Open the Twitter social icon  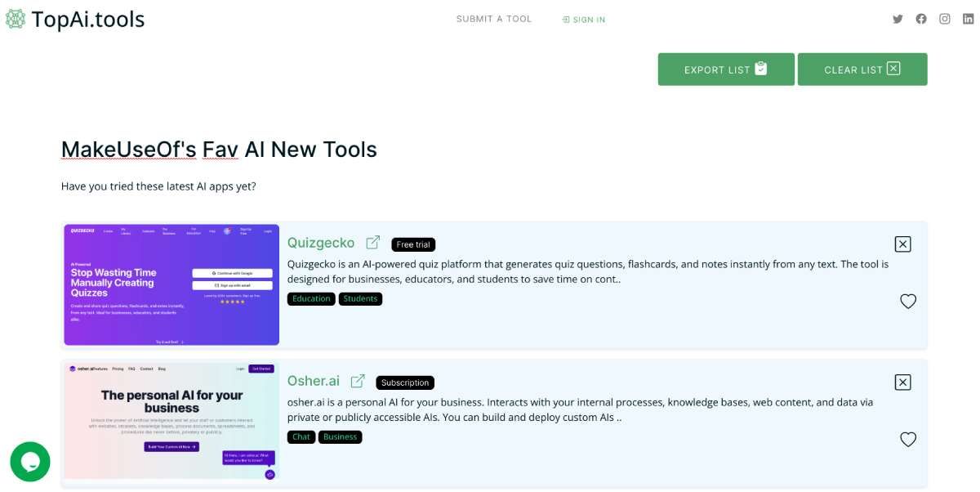[x=898, y=20]
